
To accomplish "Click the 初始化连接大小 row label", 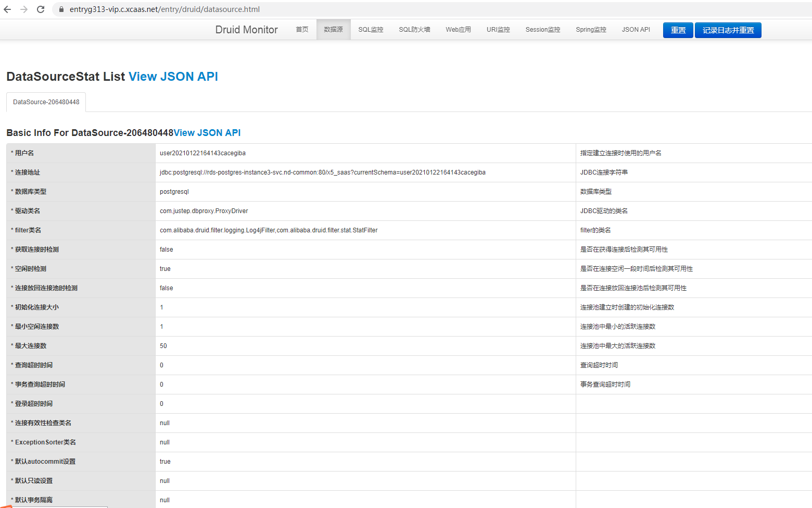I will (x=36, y=307).
